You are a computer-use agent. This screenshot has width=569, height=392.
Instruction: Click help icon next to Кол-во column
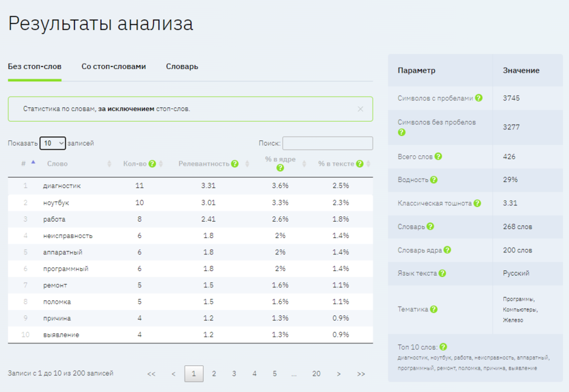(152, 164)
